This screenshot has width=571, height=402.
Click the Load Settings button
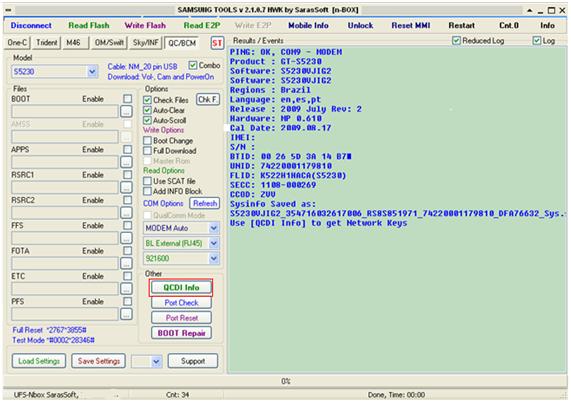coord(39,361)
